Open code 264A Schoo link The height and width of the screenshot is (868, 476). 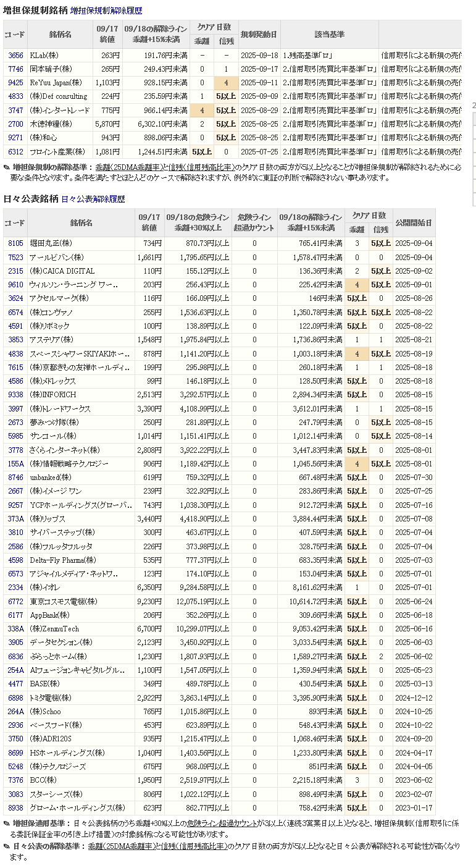coord(15,711)
